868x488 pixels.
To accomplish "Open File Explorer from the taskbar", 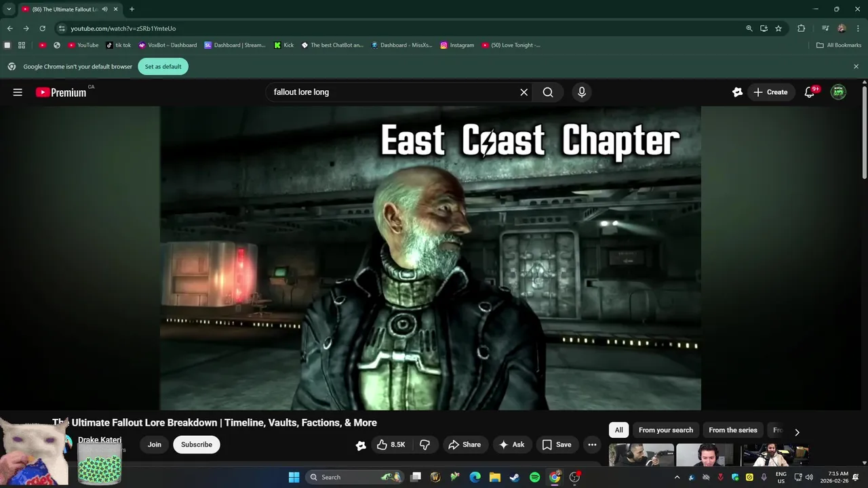I will 495,477.
